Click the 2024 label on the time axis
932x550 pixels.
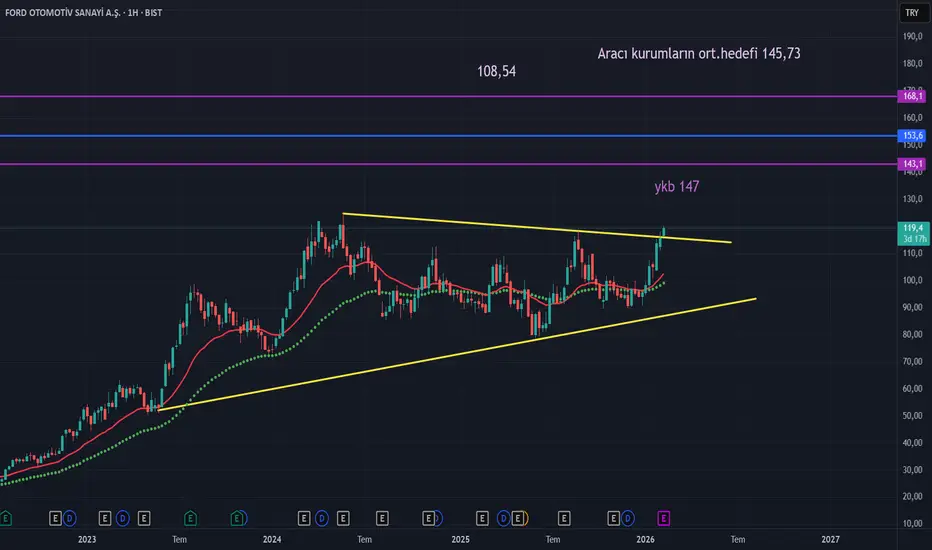pos(272,539)
